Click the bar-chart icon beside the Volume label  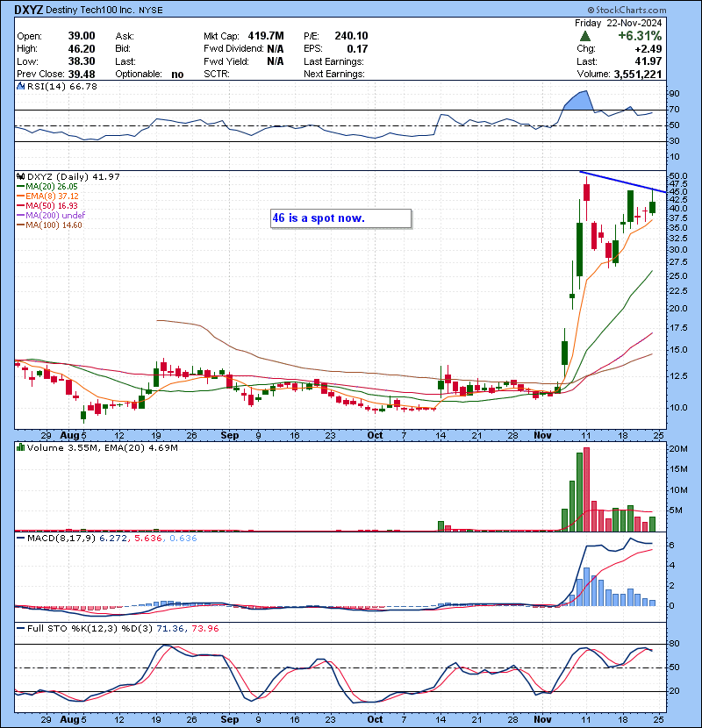(x=20, y=447)
